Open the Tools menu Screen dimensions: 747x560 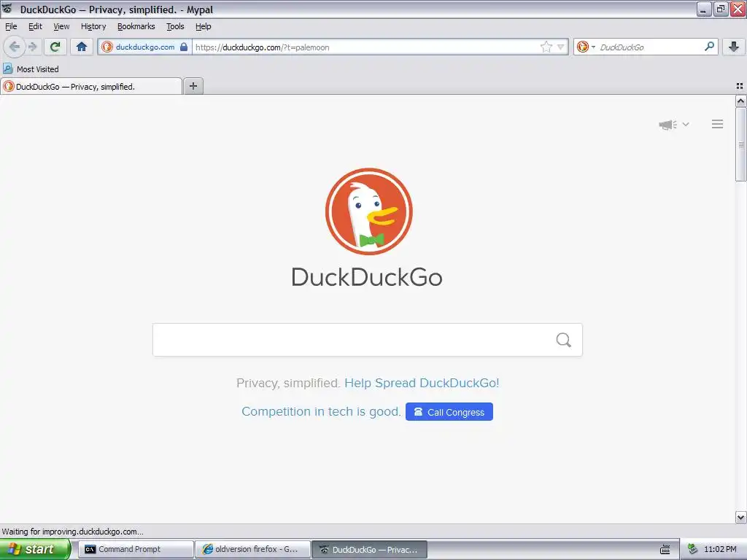pos(175,27)
